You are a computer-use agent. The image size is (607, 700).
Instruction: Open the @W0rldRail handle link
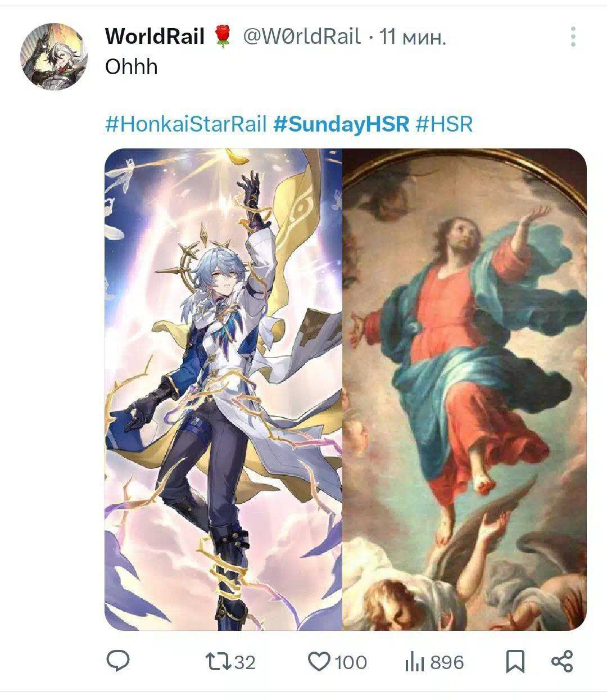click(x=301, y=37)
